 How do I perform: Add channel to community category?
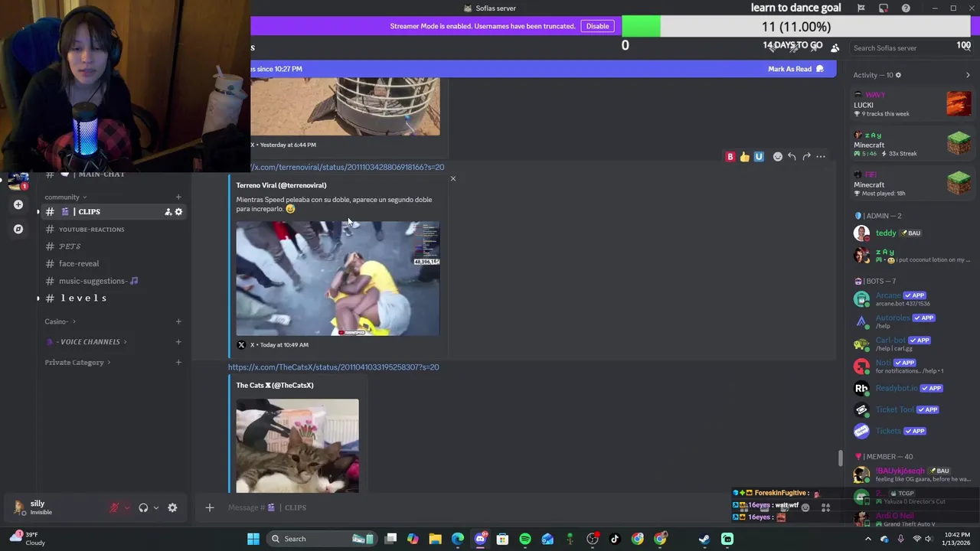[178, 197]
